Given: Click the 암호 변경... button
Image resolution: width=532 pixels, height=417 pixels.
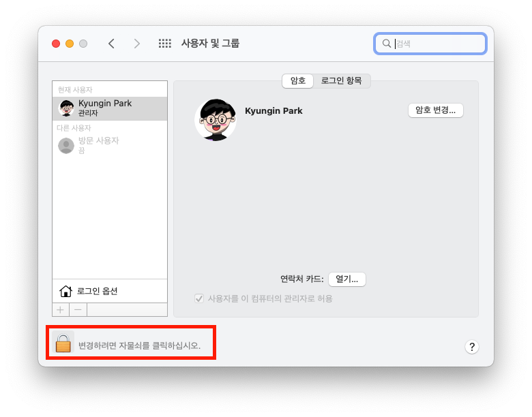Looking at the screenshot, I should tap(435, 110).
